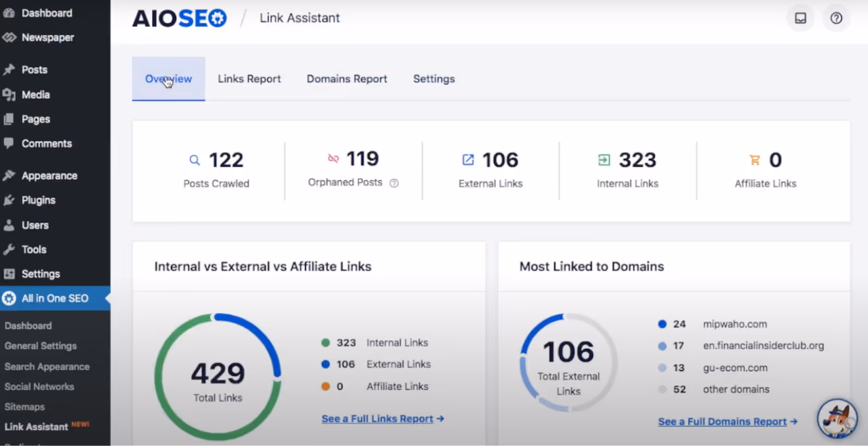This screenshot has height=446, width=868.
Task: Click the green Internal Links legend dot
Action: click(325, 342)
